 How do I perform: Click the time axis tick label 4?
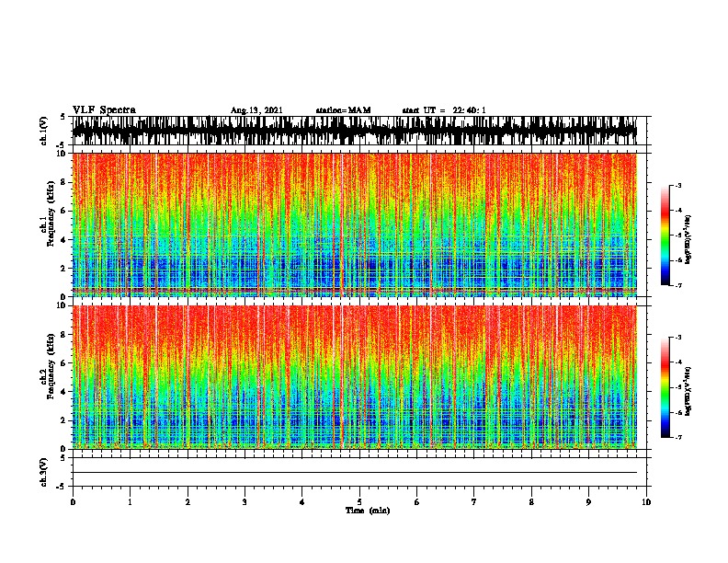click(302, 502)
